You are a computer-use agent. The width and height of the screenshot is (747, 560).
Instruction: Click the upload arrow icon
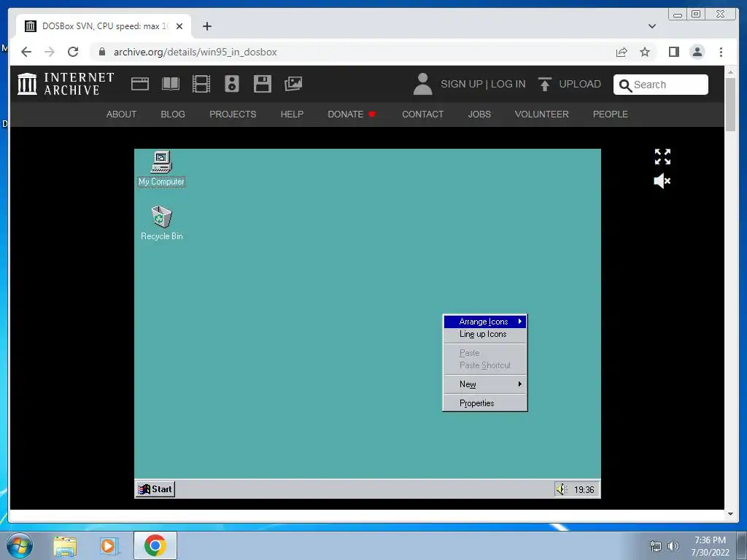pos(544,85)
